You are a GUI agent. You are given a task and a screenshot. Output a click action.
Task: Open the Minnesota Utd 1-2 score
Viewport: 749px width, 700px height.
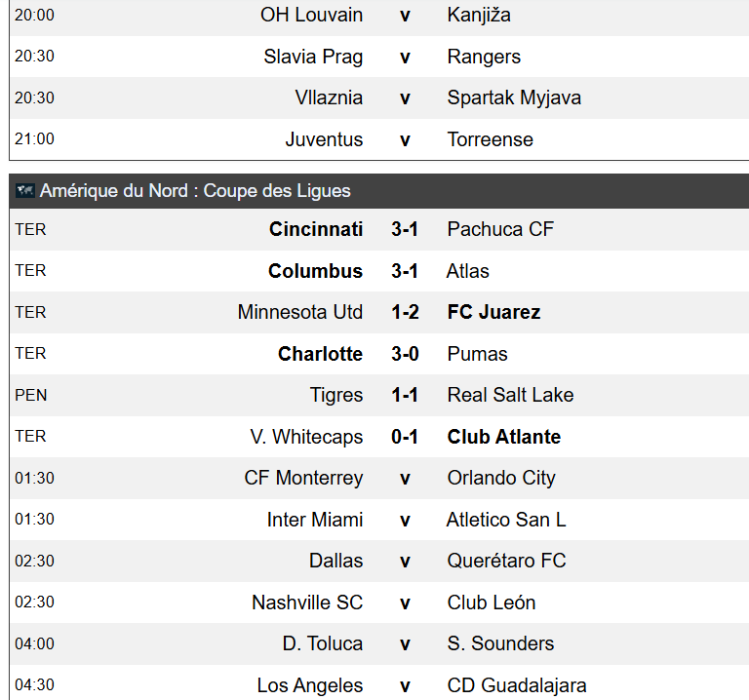click(x=405, y=312)
